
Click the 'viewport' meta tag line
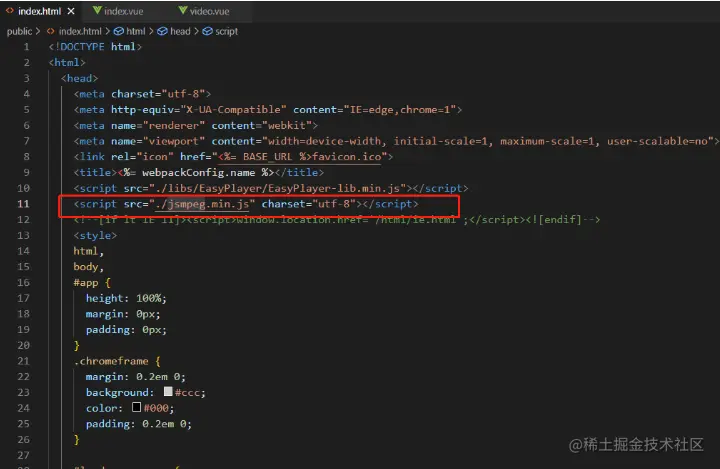tap(396, 141)
